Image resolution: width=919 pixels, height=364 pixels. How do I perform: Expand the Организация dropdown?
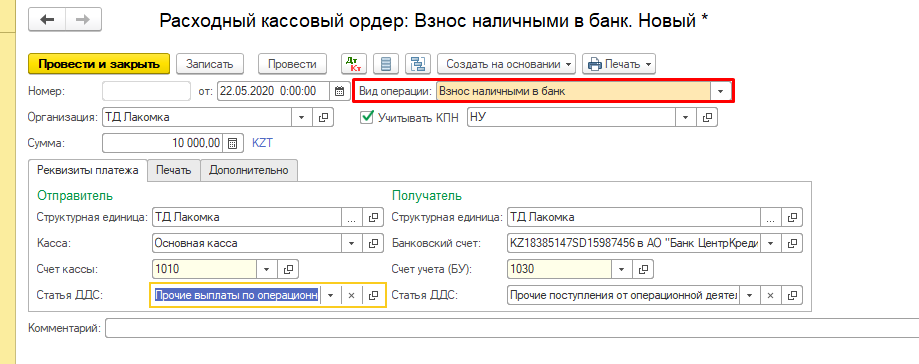pos(302,117)
